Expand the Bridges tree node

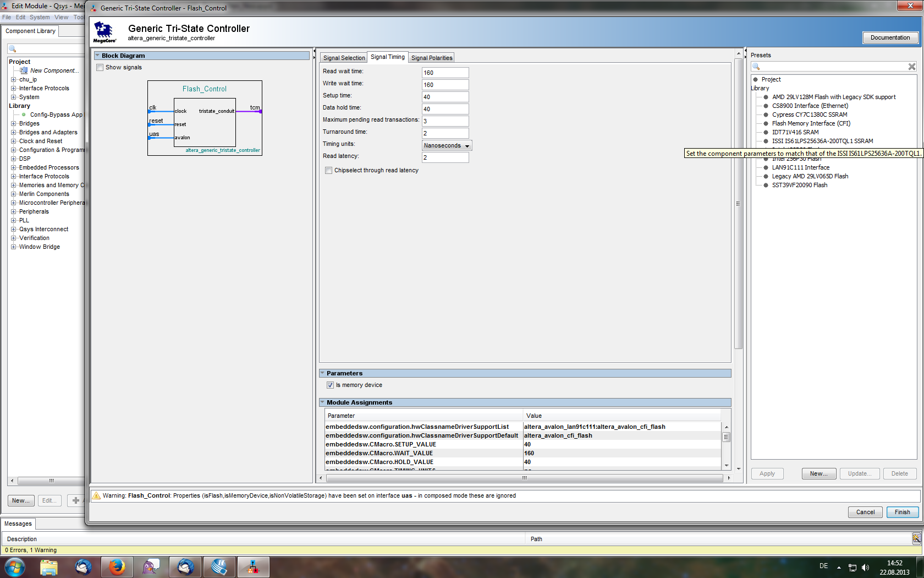14,123
